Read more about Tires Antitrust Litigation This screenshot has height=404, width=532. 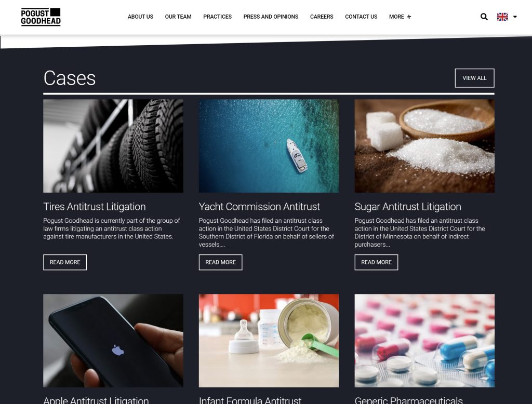65,262
